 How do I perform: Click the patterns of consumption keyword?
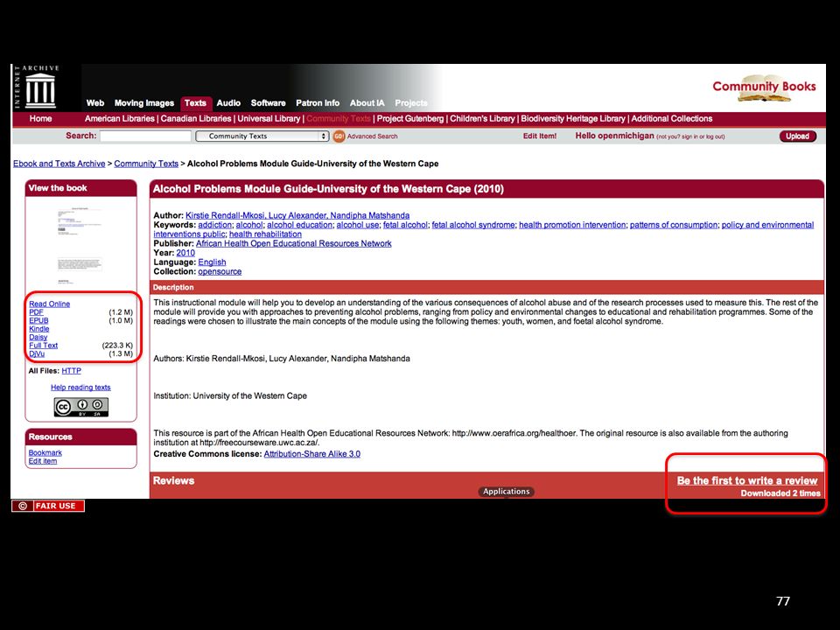pos(674,225)
